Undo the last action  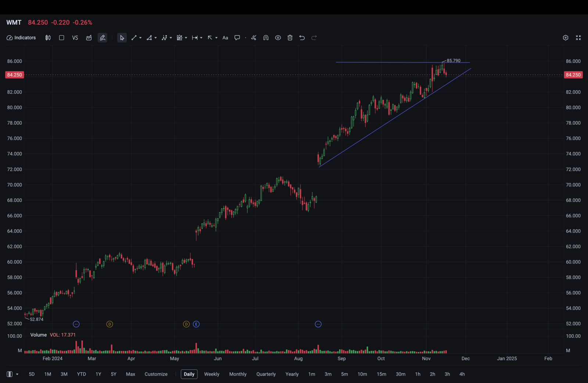pos(302,38)
